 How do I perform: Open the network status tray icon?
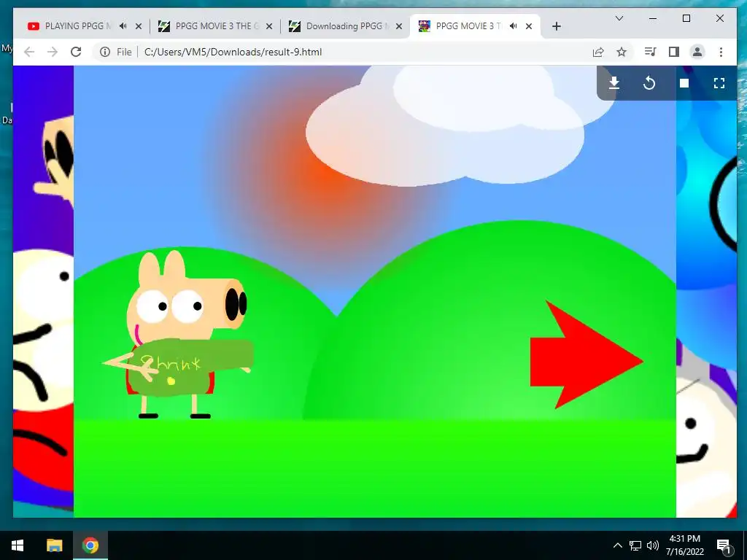pos(635,545)
